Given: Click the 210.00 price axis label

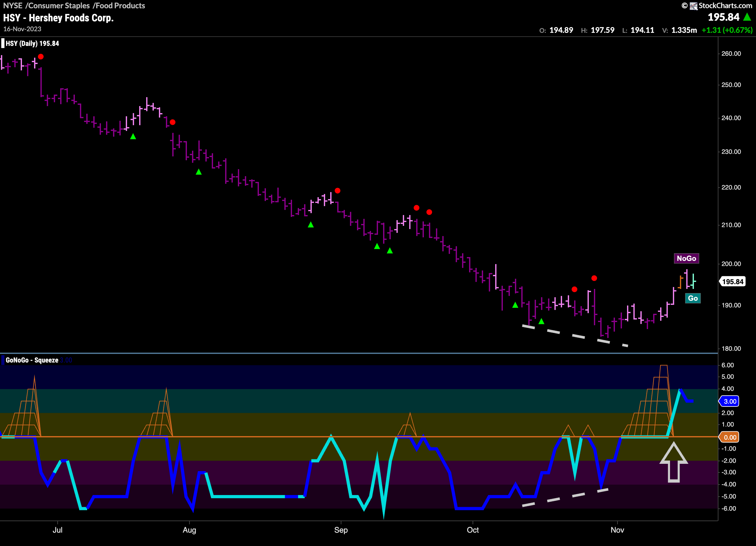Looking at the screenshot, I should (x=731, y=225).
